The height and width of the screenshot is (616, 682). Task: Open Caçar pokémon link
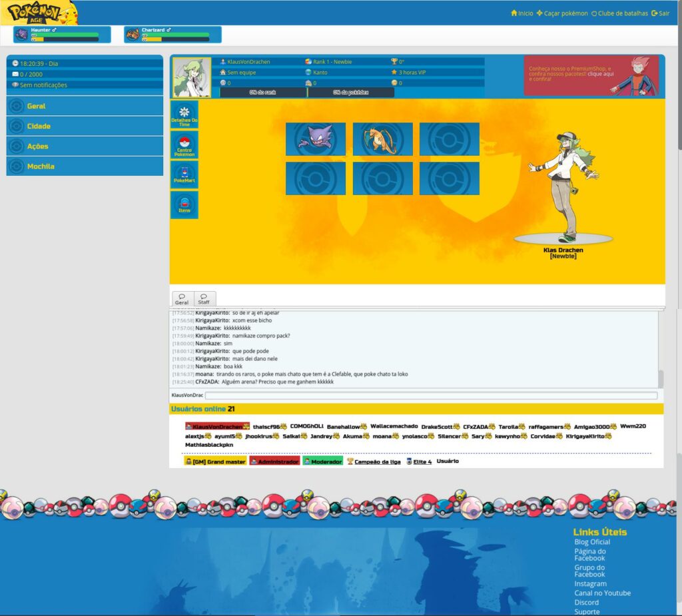[562, 13]
